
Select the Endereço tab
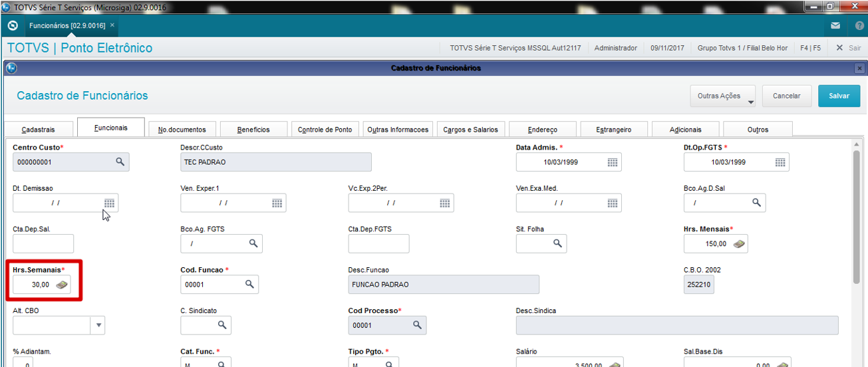(542, 130)
